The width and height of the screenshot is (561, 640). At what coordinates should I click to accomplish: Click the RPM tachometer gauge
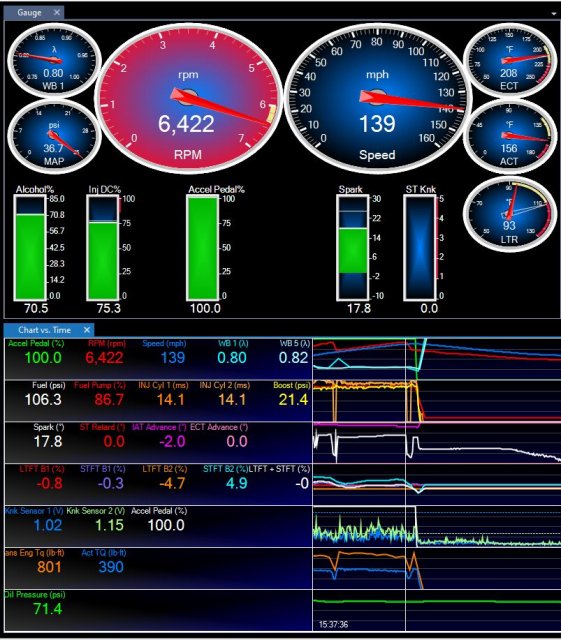point(188,98)
